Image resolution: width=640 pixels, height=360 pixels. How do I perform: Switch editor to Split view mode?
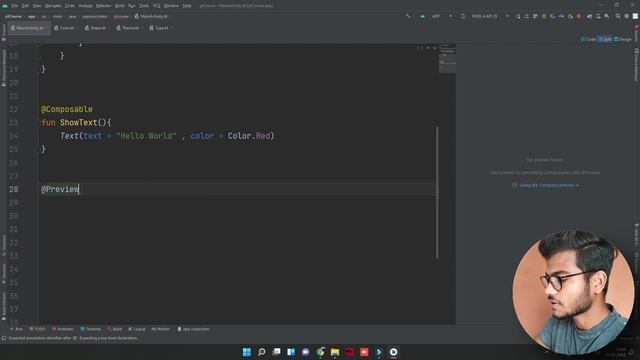pyautogui.click(x=604, y=39)
